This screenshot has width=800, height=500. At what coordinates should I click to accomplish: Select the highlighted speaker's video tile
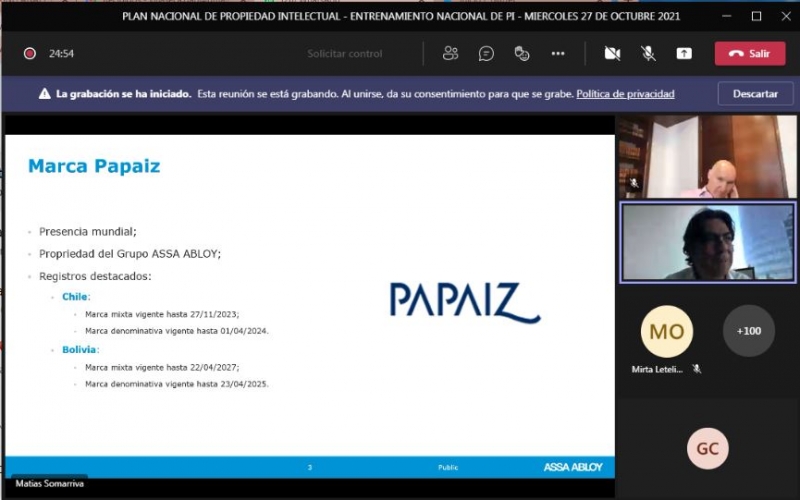click(707, 242)
